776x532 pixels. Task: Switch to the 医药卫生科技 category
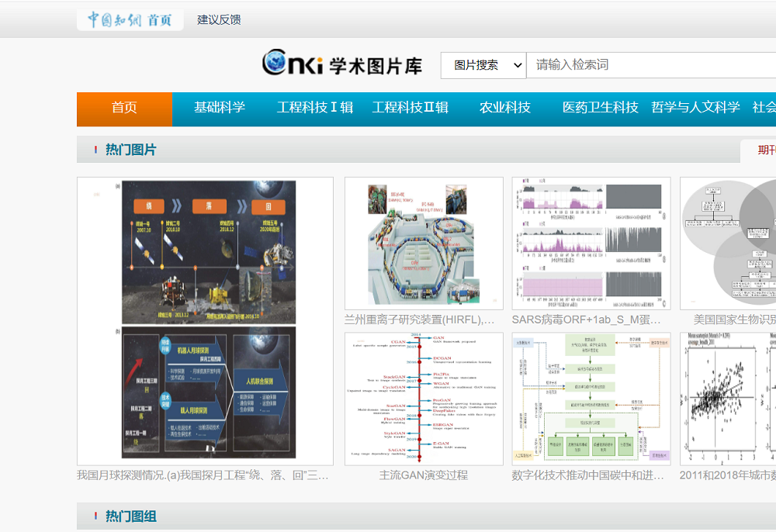(x=601, y=109)
